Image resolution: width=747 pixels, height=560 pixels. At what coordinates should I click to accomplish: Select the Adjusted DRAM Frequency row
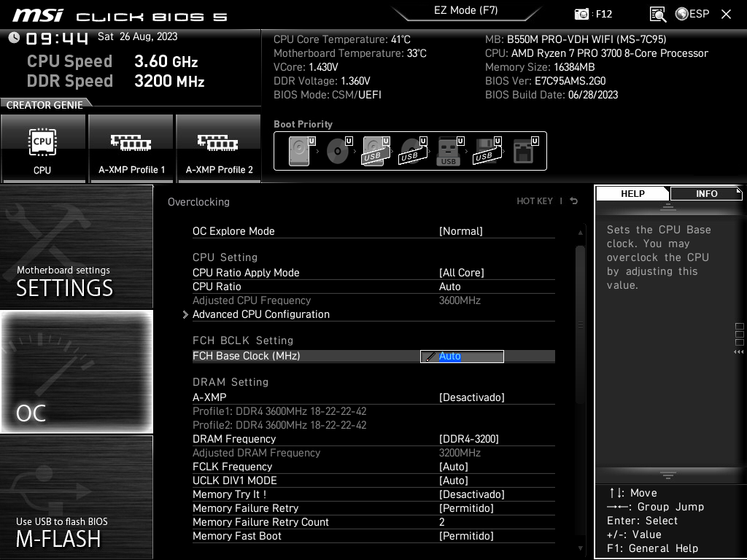tap(373, 452)
